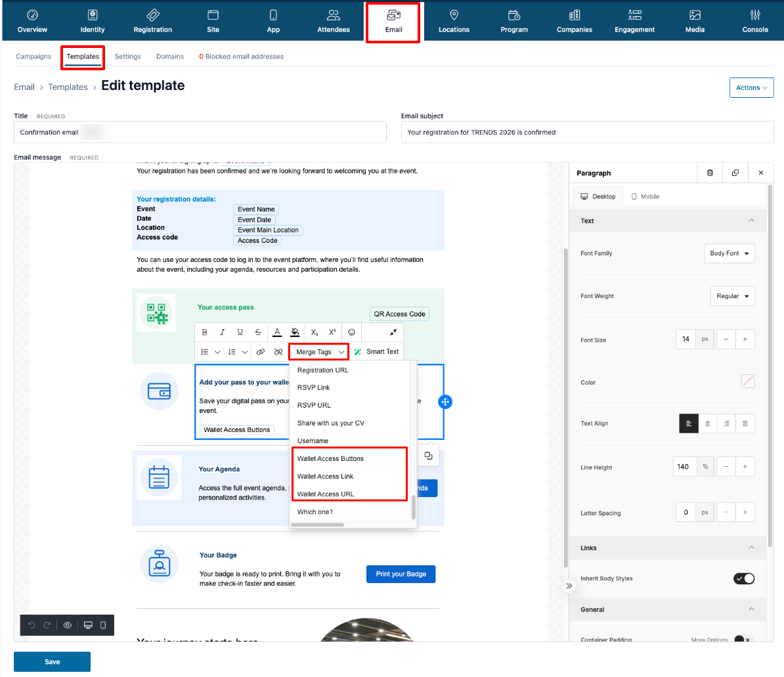Open the text Color swatch
The image size is (784, 677).
748,382
